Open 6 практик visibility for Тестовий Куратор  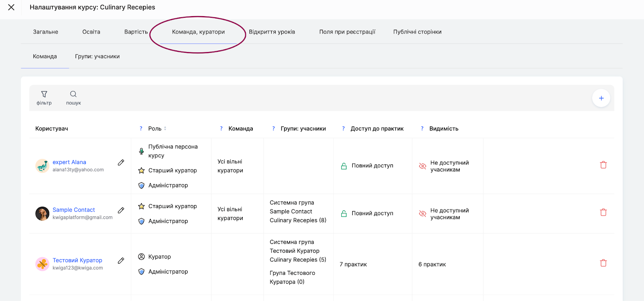point(432,264)
